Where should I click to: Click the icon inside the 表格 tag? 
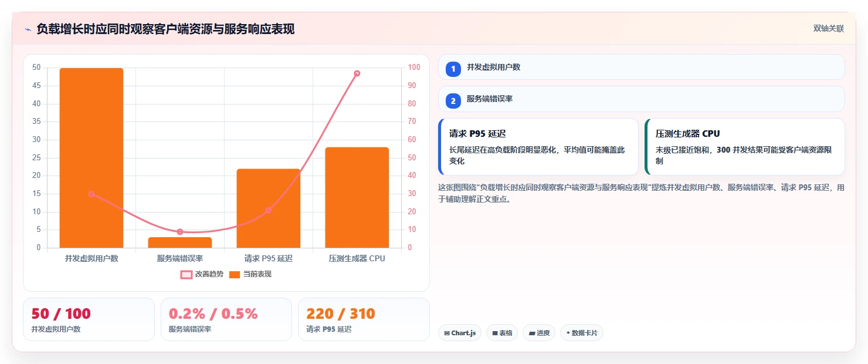point(495,333)
